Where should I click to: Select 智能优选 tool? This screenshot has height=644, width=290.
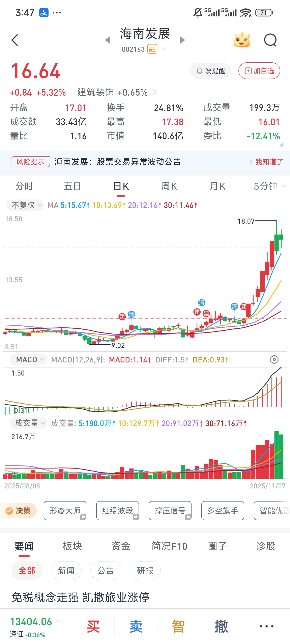click(x=272, y=511)
